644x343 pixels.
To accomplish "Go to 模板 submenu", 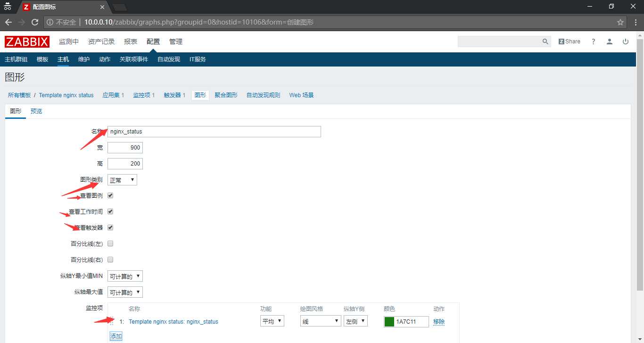I will (x=42, y=59).
